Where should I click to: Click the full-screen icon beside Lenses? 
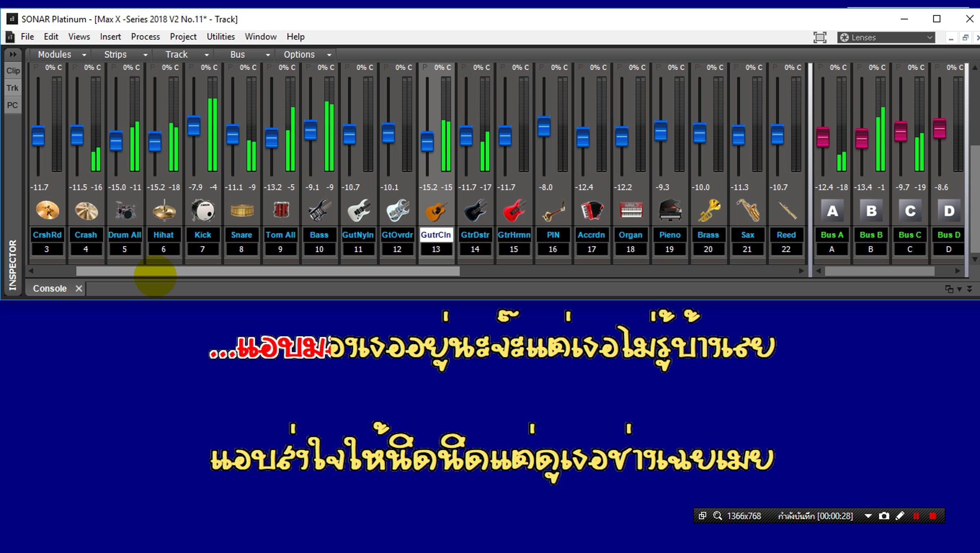coord(820,37)
